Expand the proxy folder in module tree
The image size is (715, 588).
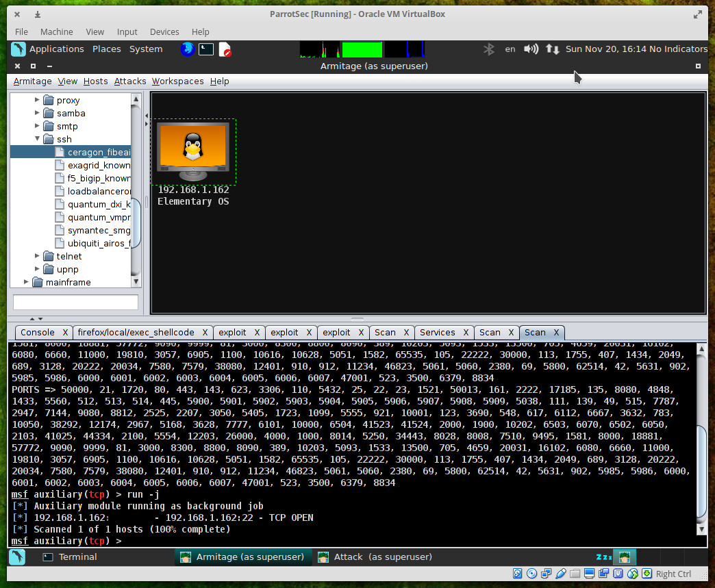point(37,99)
